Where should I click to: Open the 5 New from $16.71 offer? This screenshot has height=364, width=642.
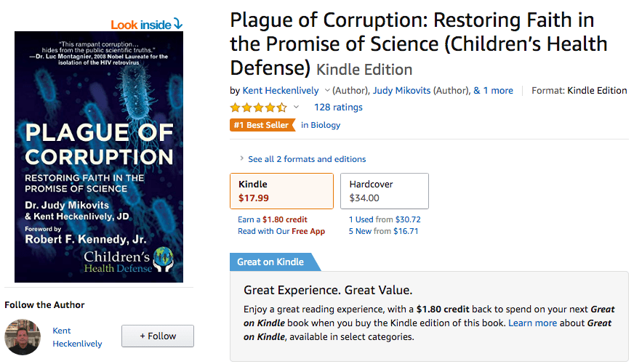(385, 231)
